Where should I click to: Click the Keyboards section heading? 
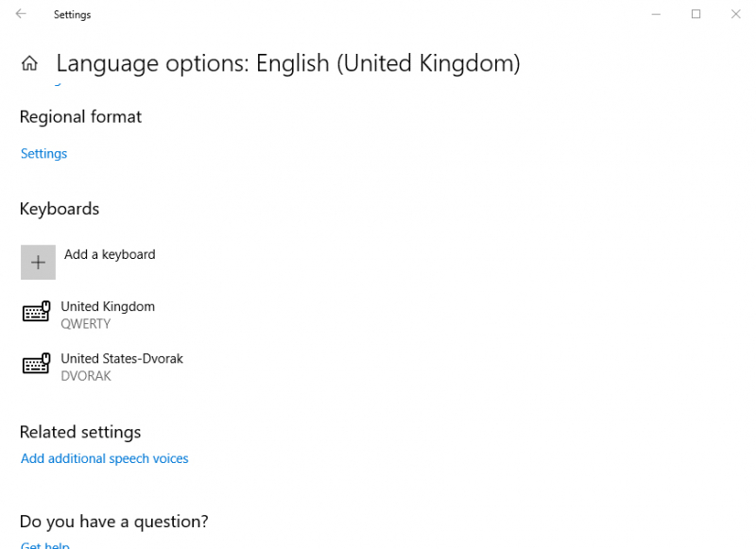click(x=60, y=209)
